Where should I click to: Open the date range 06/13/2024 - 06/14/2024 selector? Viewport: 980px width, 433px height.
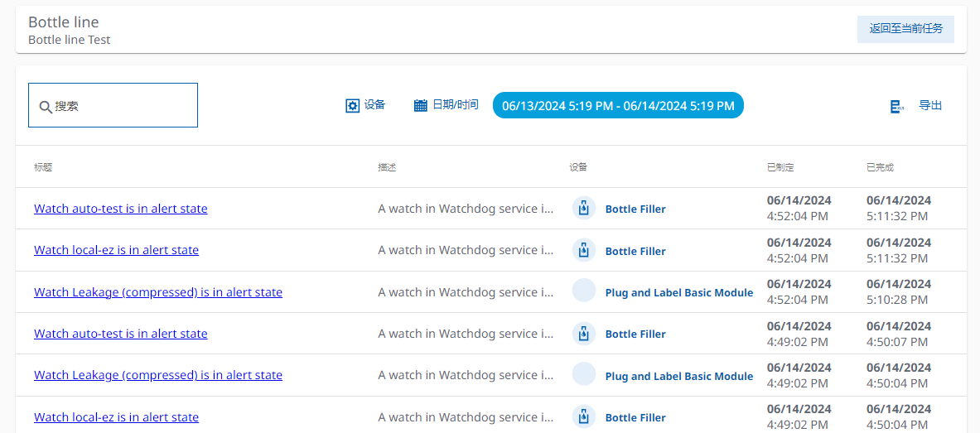point(618,106)
